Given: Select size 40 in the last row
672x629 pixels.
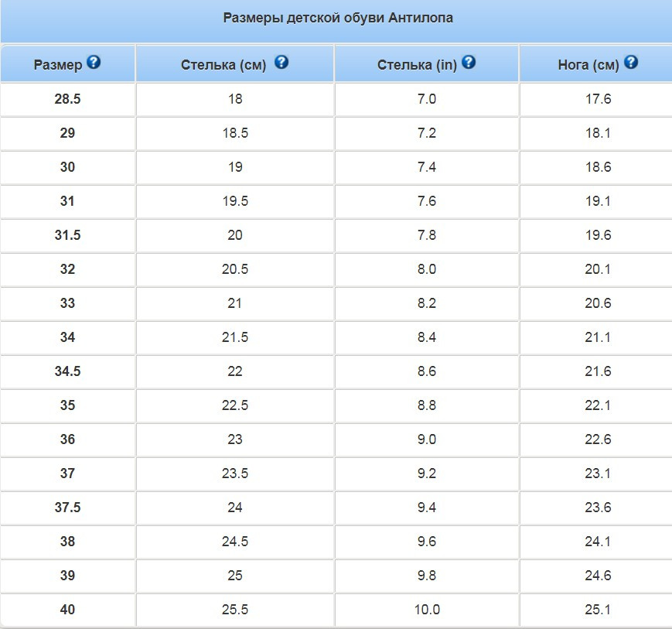Looking at the screenshot, I should point(67,610).
